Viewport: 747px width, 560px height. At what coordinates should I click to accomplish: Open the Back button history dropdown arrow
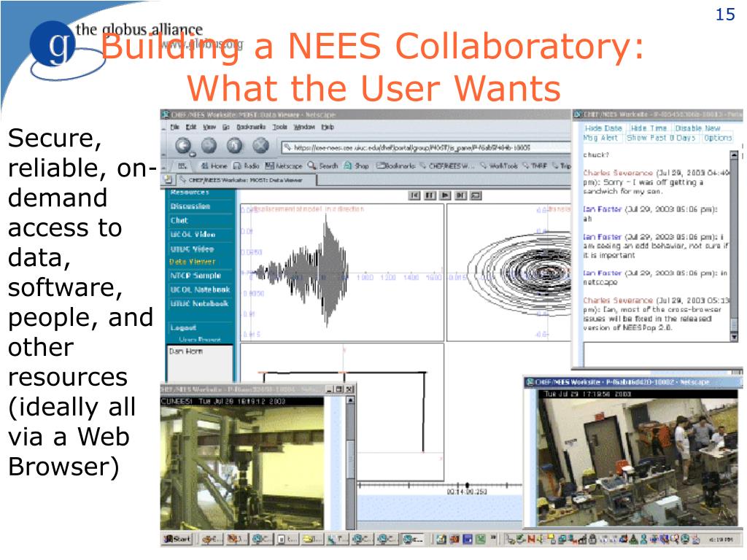(x=193, y=155)
